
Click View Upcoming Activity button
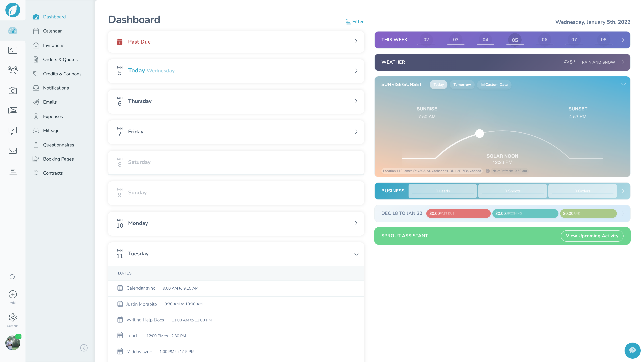pos(592,236)
